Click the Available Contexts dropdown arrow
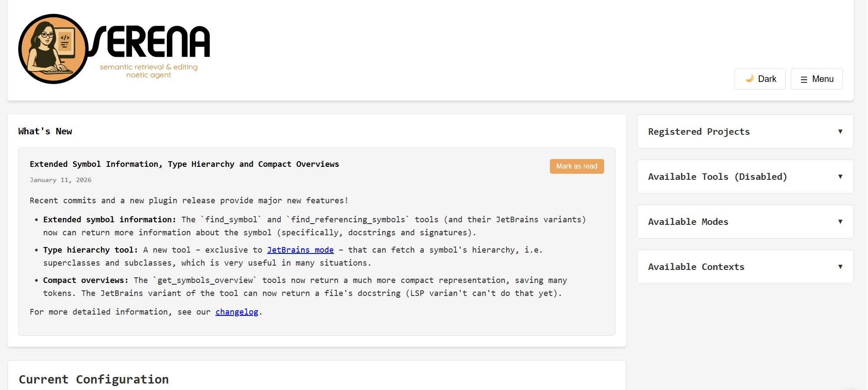 click(x=840, y=266)
